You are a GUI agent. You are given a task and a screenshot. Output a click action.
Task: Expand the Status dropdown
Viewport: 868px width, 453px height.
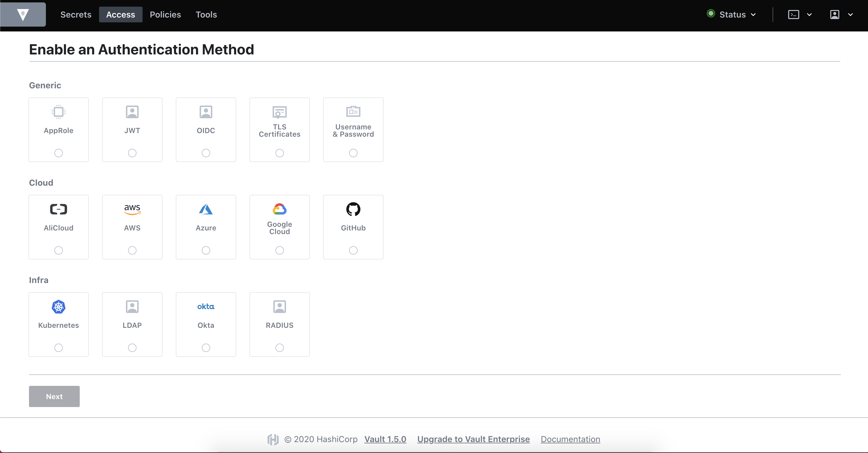(732, 15)
